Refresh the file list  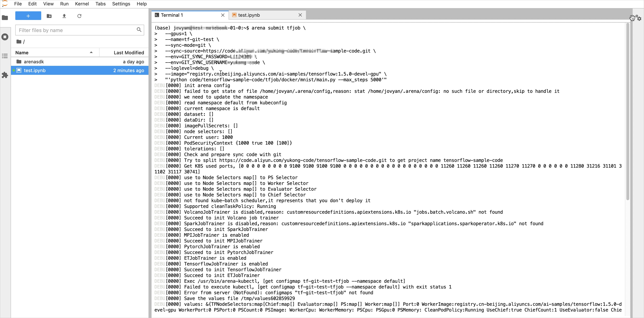[x=79, y=16]
